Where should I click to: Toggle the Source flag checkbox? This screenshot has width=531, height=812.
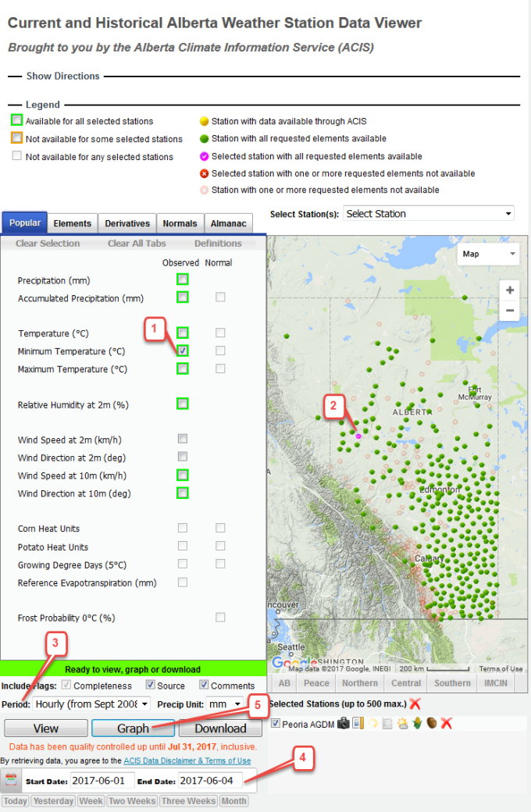click(150, 685)
